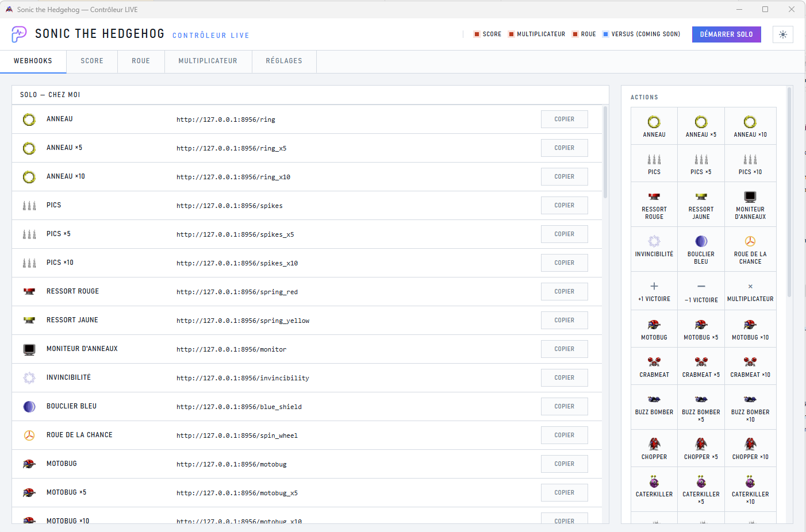Click the 'Versus (coming soon)' status label

pos(646,34)
